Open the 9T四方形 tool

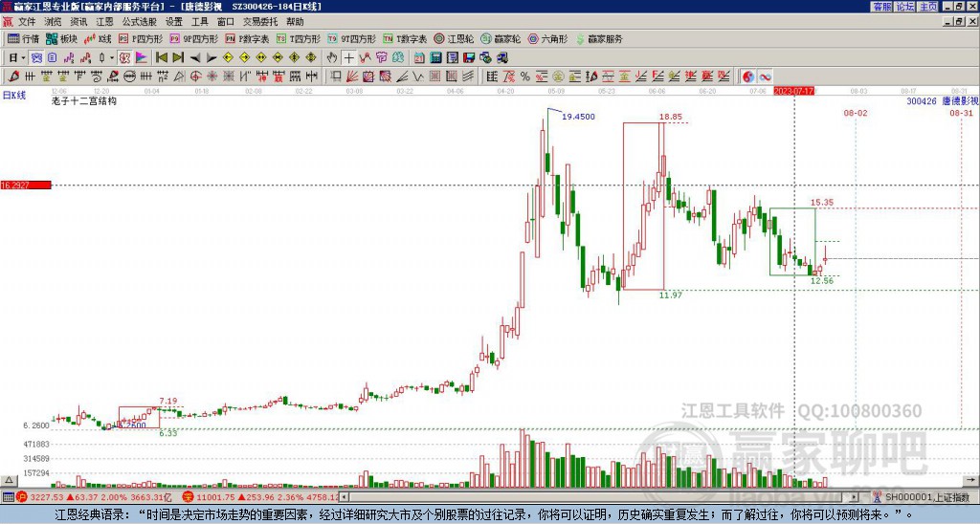352,38
